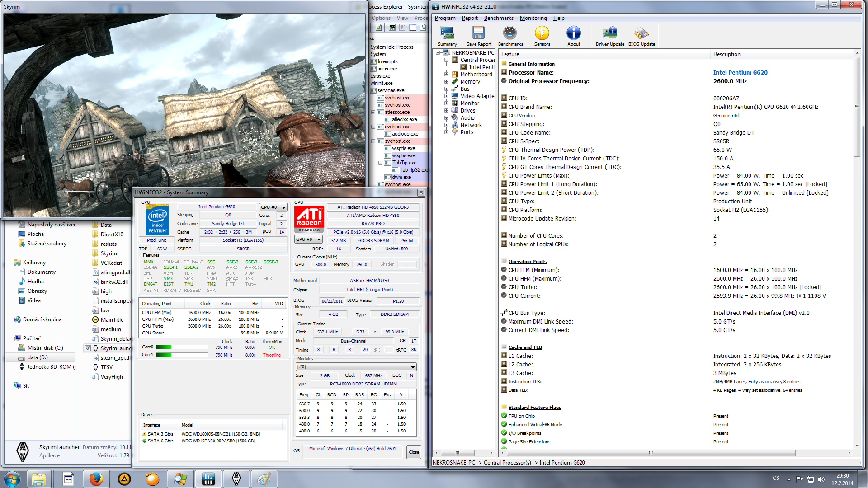Image resolution: width=868 pixels, height=488 pixels.
Task: Click the Core0 usage bar
Action: click(181, 347)
